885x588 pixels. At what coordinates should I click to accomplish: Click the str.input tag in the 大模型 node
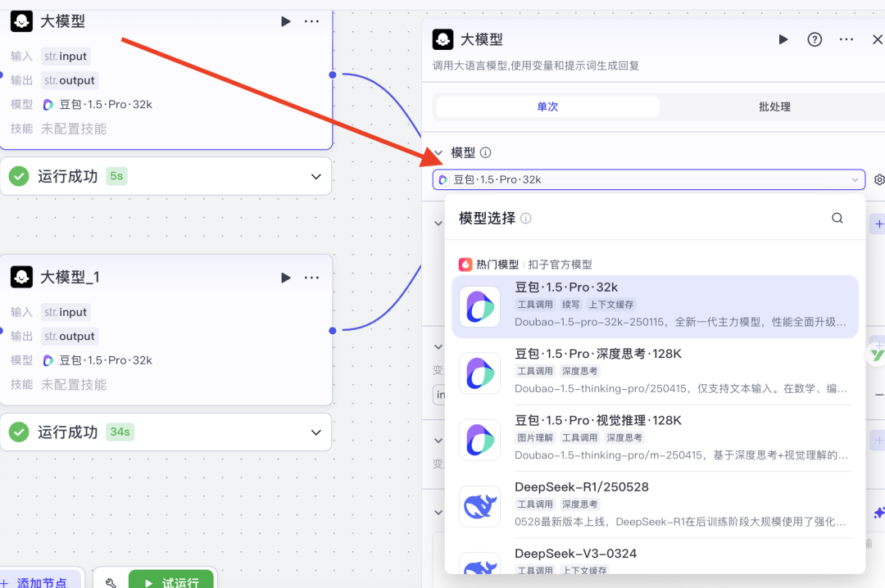coord(66,57)
